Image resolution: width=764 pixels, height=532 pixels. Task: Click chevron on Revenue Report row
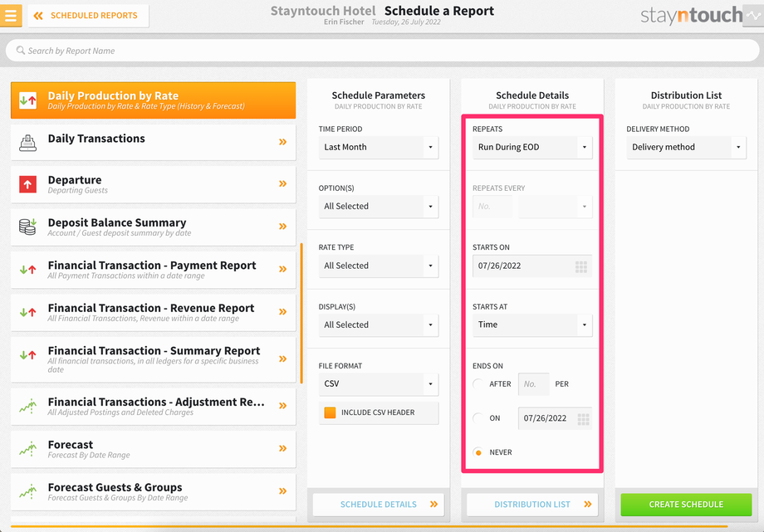[282, 312]
